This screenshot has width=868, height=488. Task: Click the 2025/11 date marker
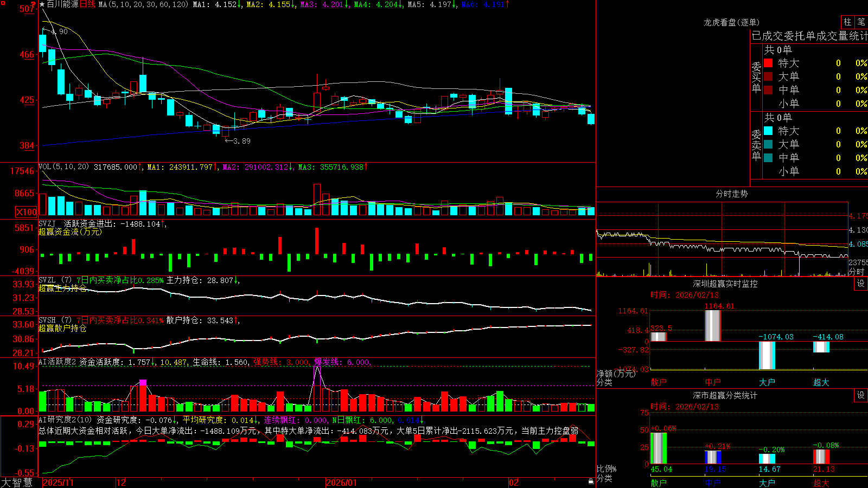(x=58, y=483)
